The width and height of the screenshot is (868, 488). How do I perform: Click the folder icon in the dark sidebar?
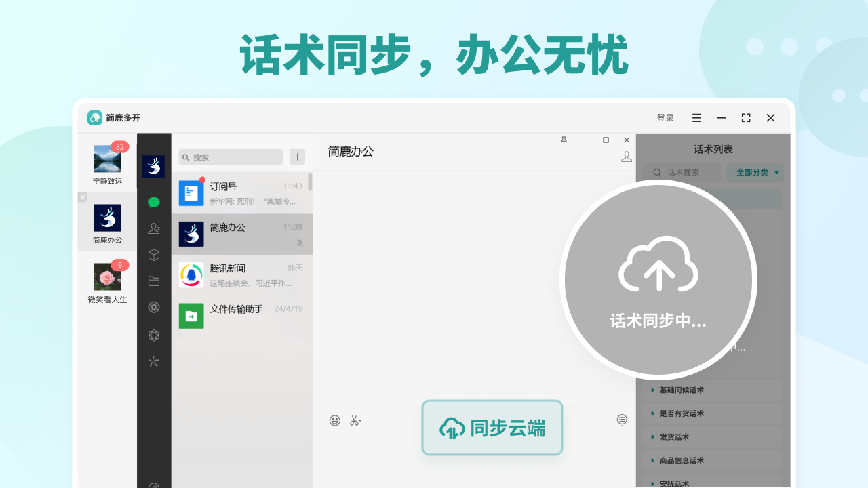tap(154, 281)
